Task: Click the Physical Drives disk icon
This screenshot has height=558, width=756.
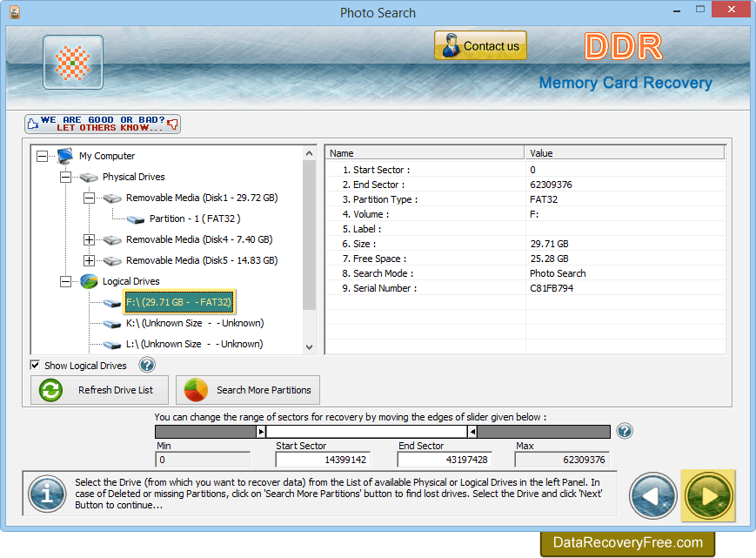Action: (x=89, y=178)
